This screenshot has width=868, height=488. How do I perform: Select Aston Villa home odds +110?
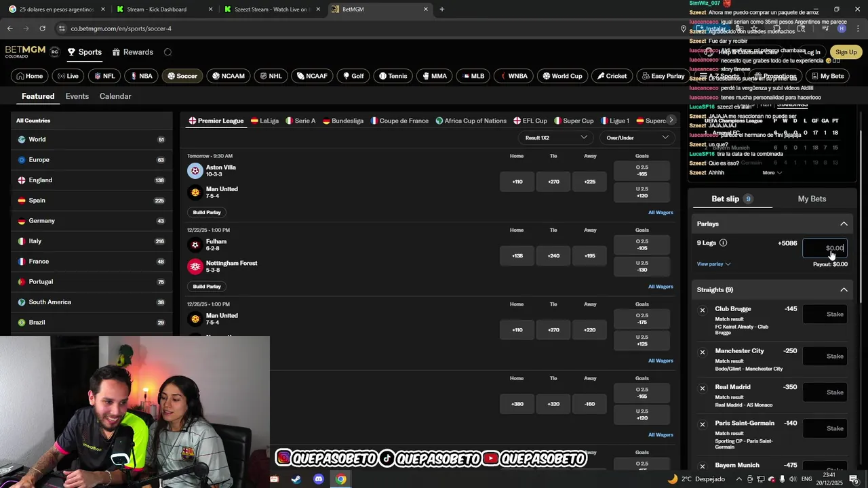[517, 182]
